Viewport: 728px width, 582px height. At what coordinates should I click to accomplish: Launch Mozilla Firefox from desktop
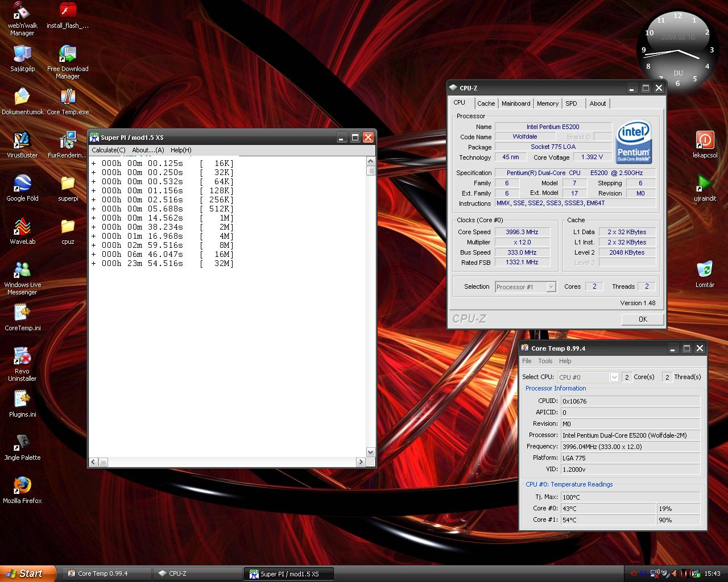pyautogui.click(x=22, y=490)
